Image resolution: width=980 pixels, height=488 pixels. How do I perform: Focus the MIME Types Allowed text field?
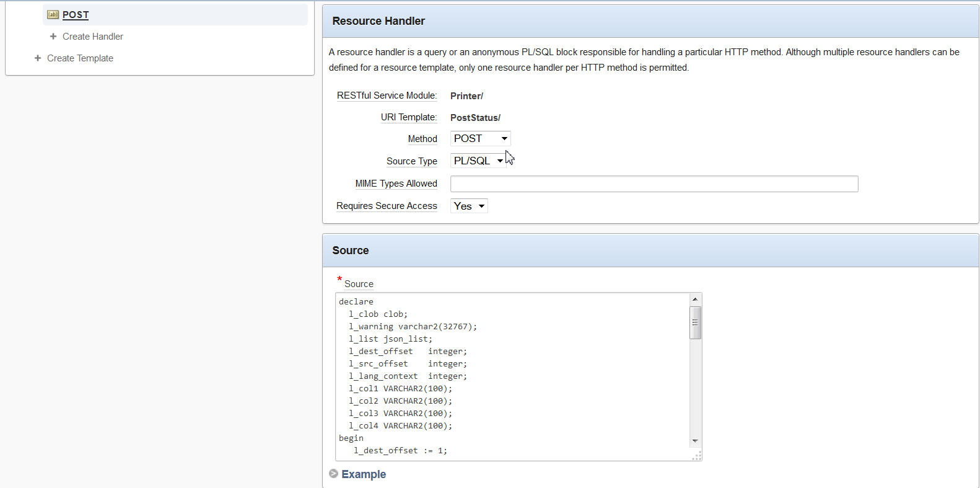click(654, 184)
